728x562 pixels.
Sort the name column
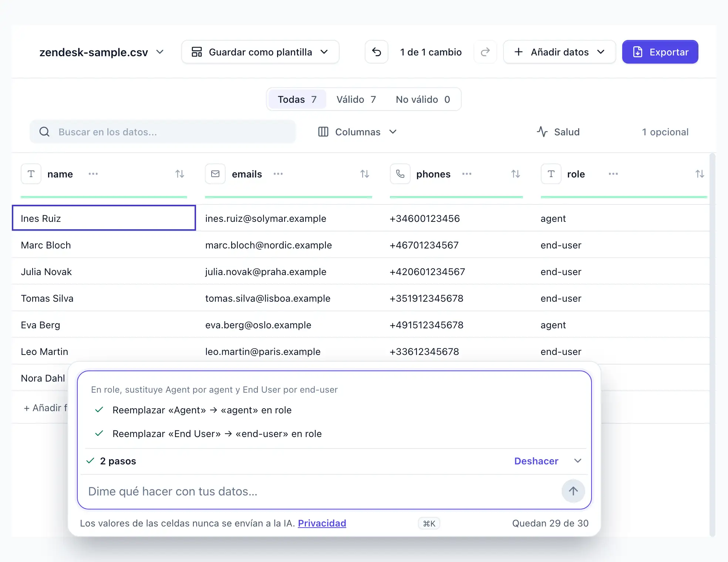[180, 174]
